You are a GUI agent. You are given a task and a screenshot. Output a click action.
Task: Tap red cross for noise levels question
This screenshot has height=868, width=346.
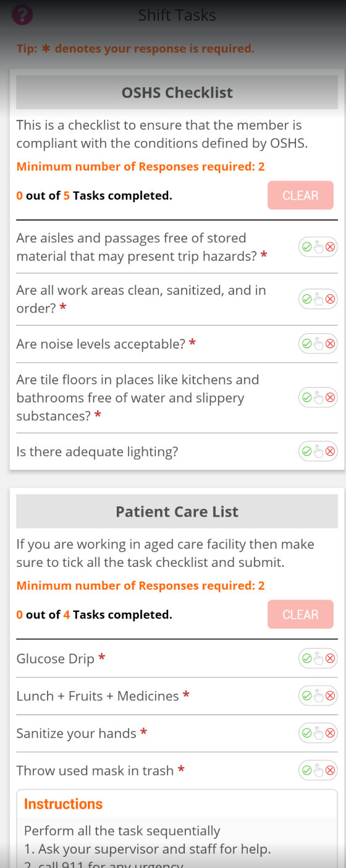[x=331, y=344]
